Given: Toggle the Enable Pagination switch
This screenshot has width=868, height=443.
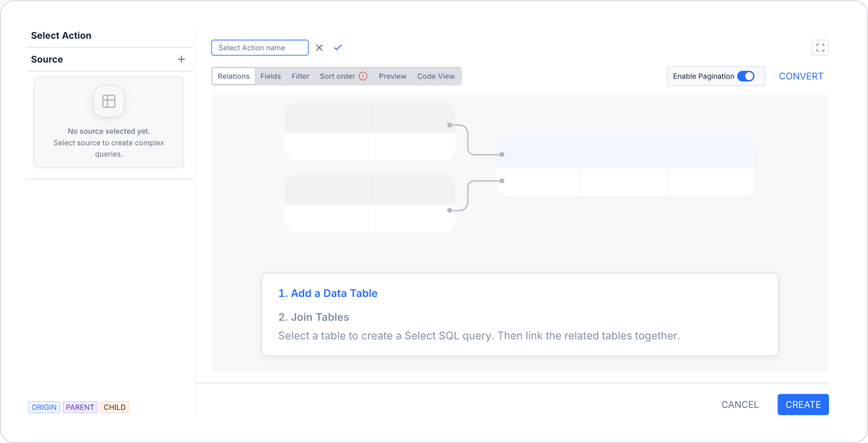Looking at the screenshot, I should 746,76.
